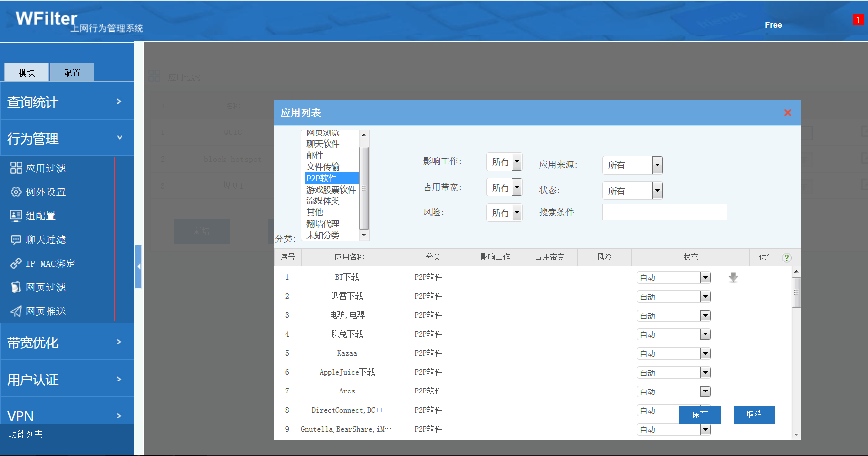Collapse the sidebar with the splitter handle

coord(139,266)
